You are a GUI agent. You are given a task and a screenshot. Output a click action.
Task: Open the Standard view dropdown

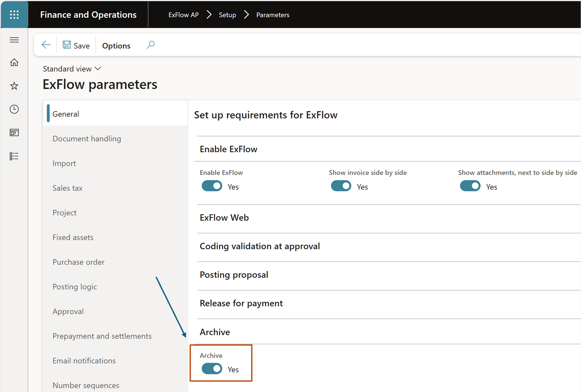click(x=72, y=69)
